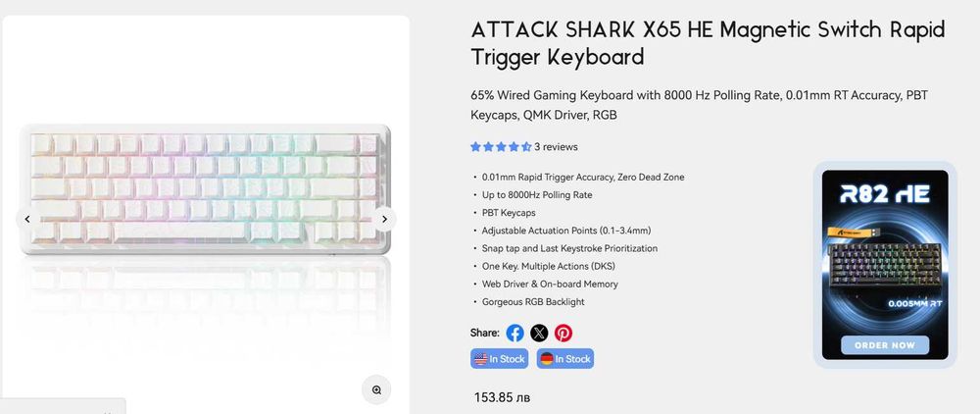Advance to the next product image
980x414 pixels.
click(x=384, y=219)
